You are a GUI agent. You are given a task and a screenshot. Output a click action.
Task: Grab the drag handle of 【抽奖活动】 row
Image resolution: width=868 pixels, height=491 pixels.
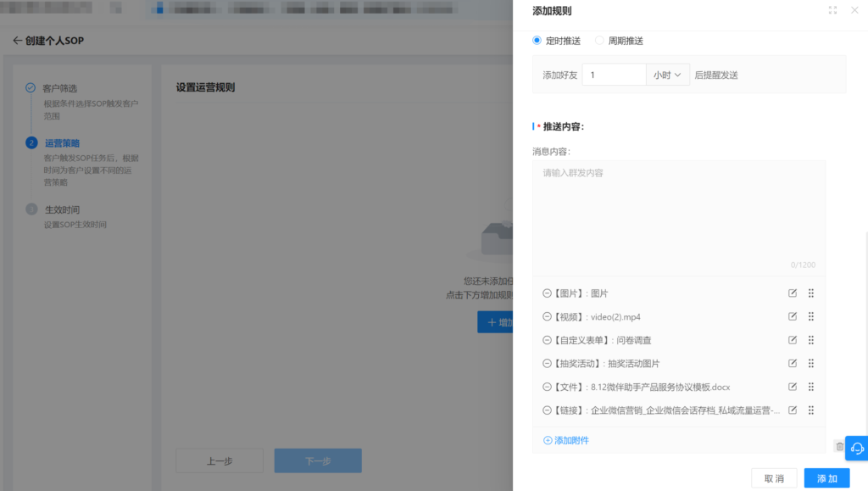click(x=811, y=364)
